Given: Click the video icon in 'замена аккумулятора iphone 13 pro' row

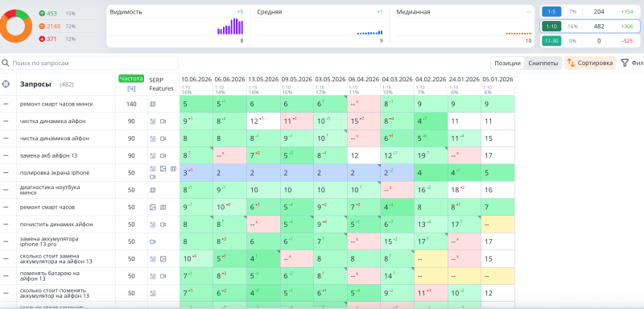Looking at the screenshot, I should click(153, 241).
